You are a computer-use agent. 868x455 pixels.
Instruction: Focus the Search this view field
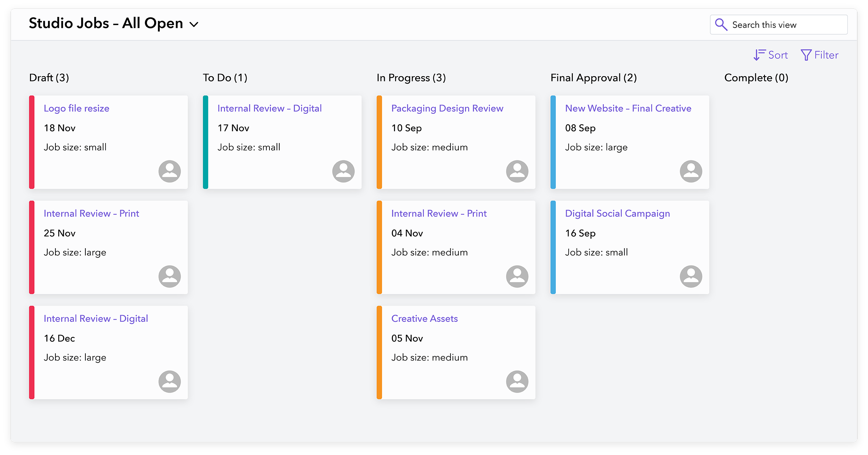[779, 25]
